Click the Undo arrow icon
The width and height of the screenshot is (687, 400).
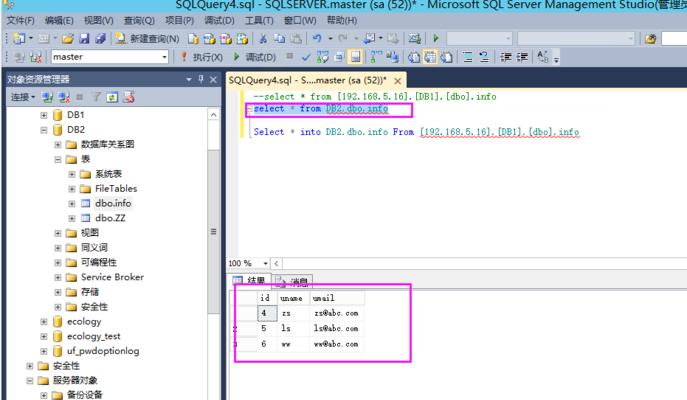point(317,39)
